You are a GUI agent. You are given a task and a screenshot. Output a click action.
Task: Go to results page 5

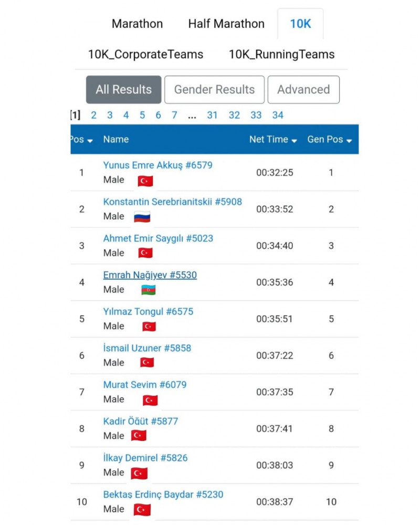tap(142, 115)
